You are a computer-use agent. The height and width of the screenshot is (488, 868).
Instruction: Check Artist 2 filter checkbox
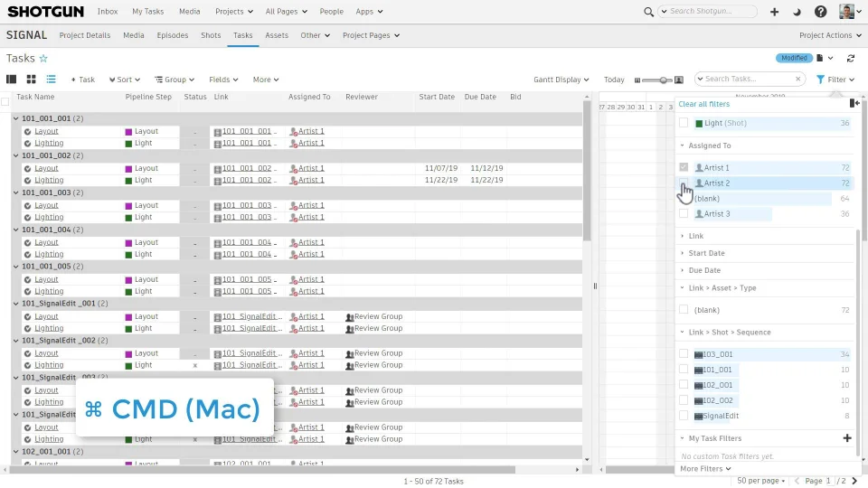[684, 183]
